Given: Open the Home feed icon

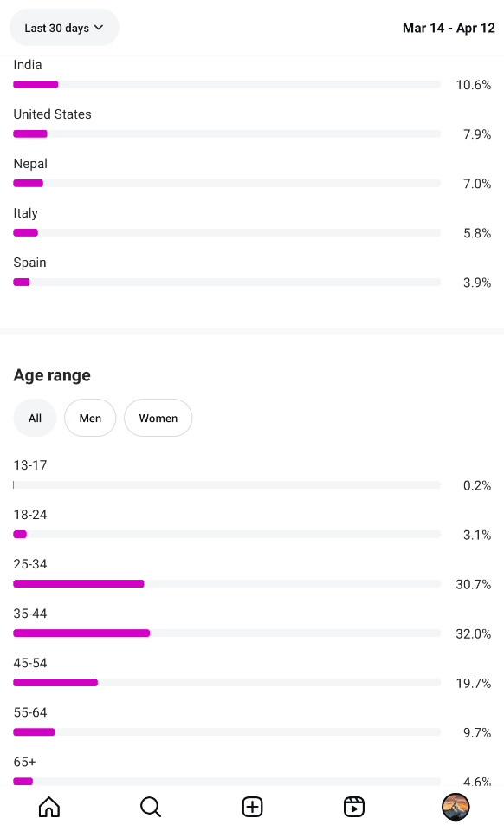Looking at the screenshot, I should point(49,807).
